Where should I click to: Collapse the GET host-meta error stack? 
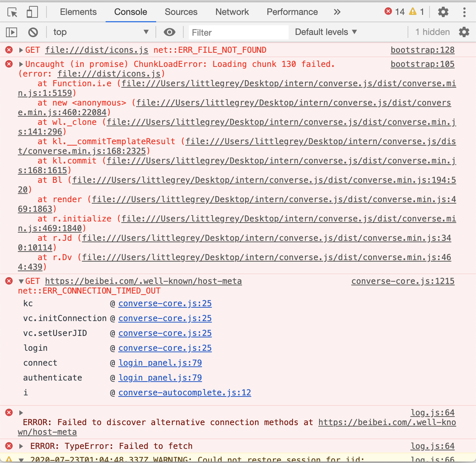pyautogui.click(x=21, y=281)
